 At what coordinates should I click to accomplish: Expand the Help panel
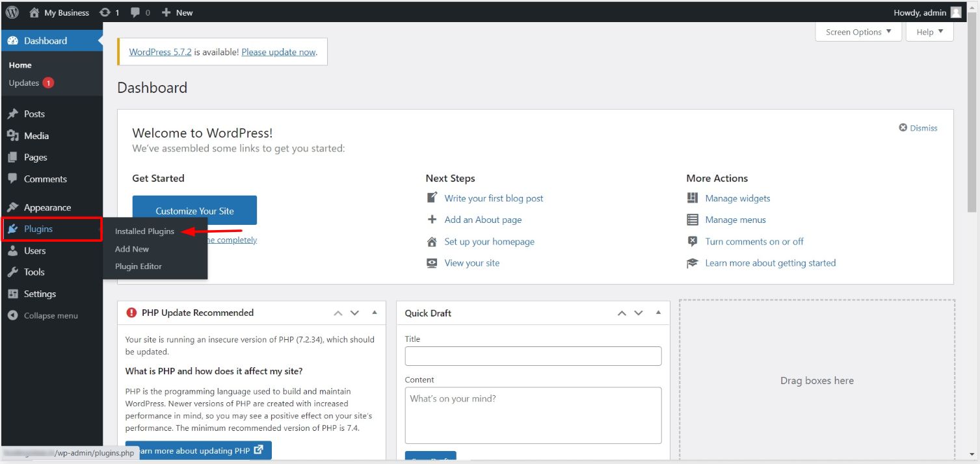click(930, 32)
